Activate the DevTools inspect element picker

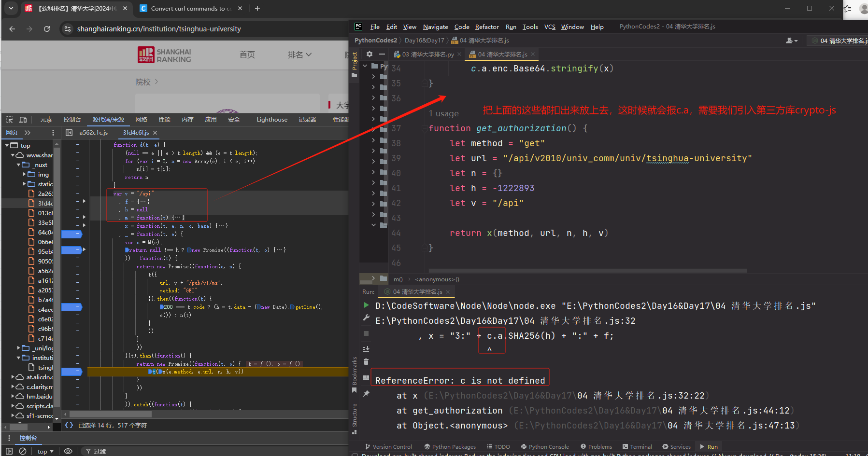[9, 120]
